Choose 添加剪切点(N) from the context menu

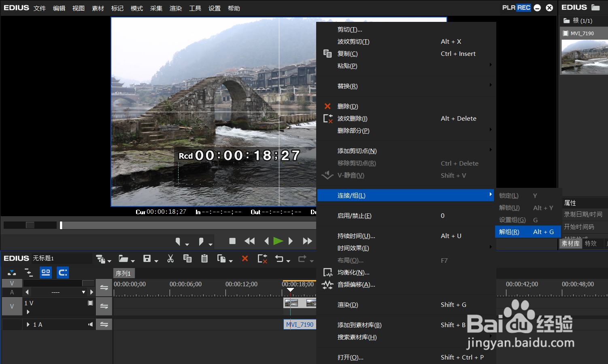point(406,151)
